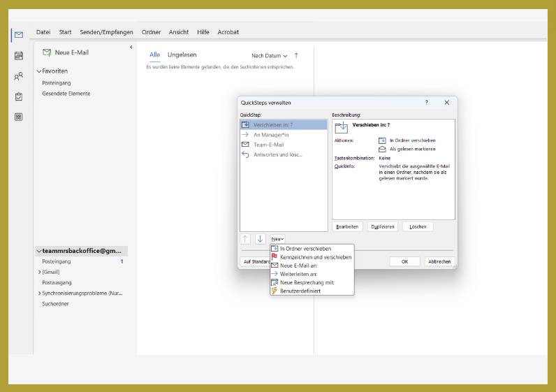Collapse the teammrsbackoffice account tree
Screen dimensions: 556x392
(x=39, y=251)
